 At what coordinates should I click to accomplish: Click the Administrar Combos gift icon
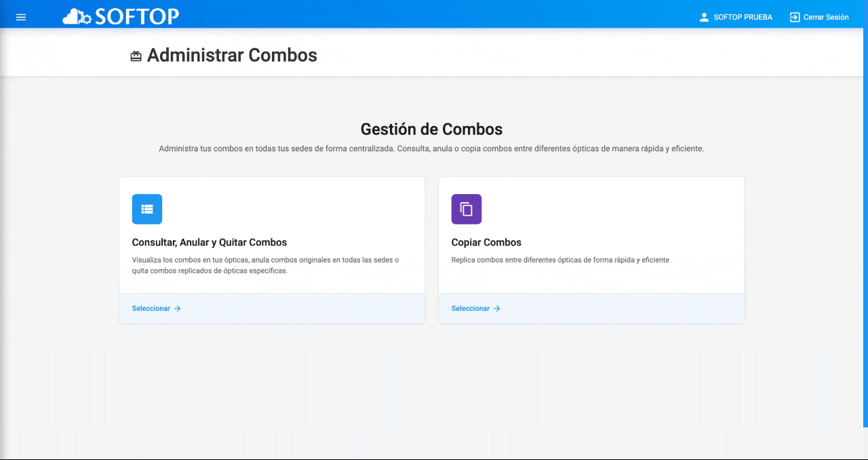click(136, 56)
